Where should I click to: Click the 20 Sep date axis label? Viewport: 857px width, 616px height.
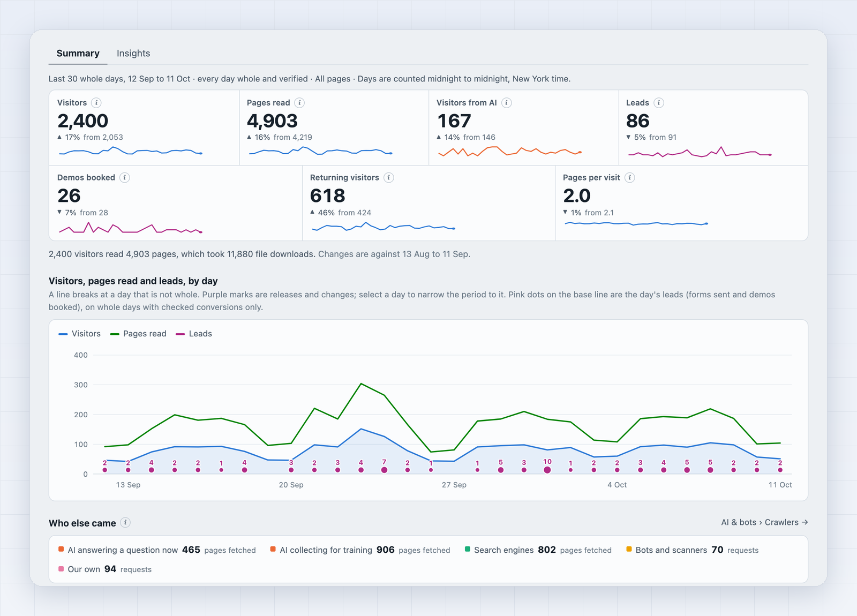click(x=291, y=485)
